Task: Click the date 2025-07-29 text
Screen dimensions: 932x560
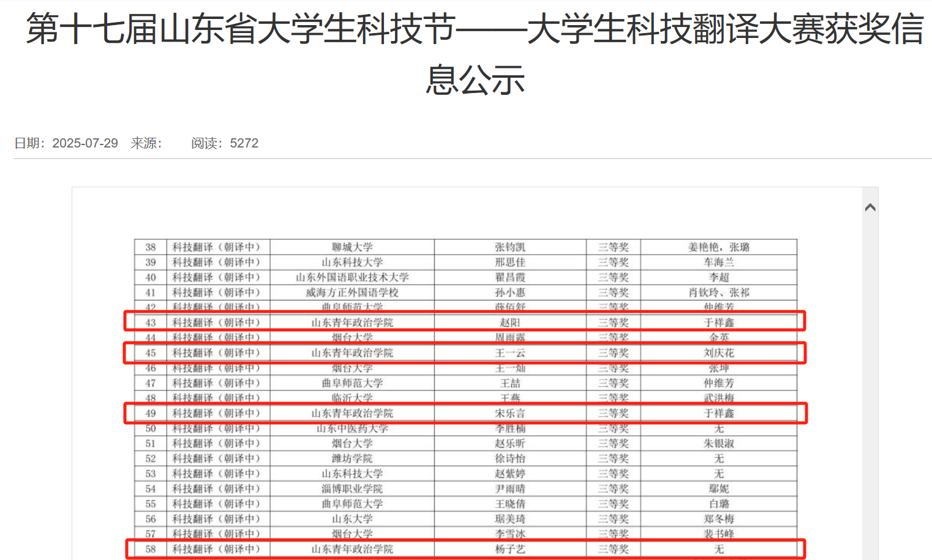Action: [85, 143]
